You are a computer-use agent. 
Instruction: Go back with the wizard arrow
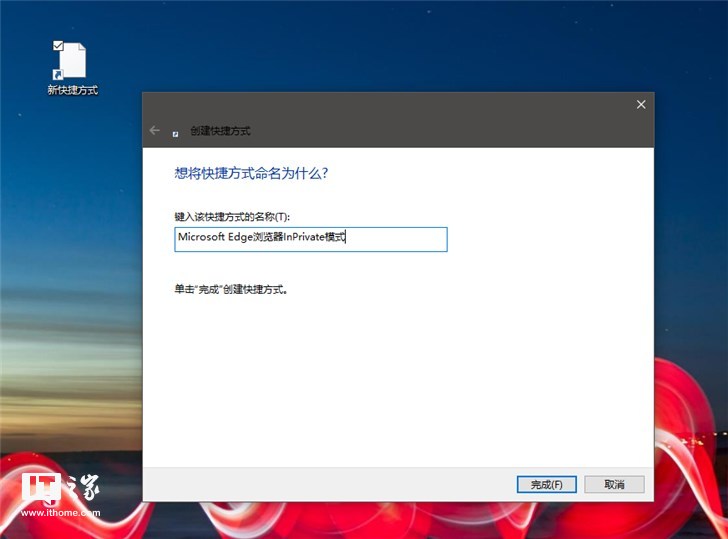tap(155, 130)
